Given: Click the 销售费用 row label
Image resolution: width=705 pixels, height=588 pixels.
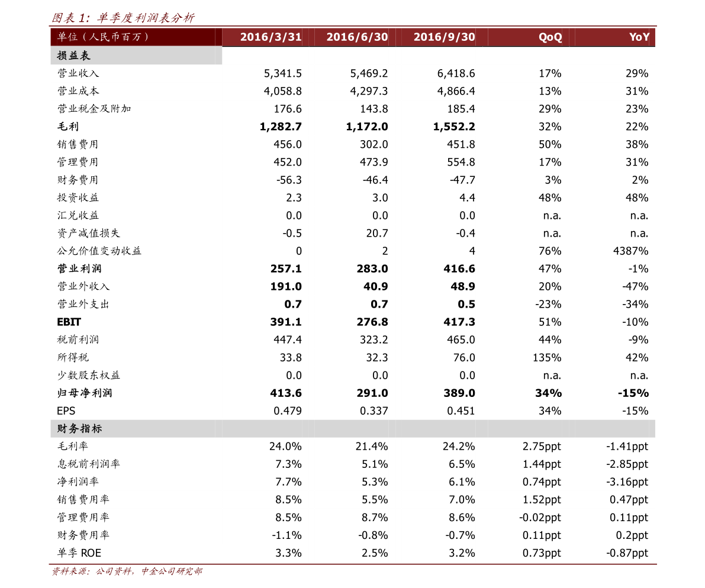Looking at the screenshot, I should [x=78, y=144].
